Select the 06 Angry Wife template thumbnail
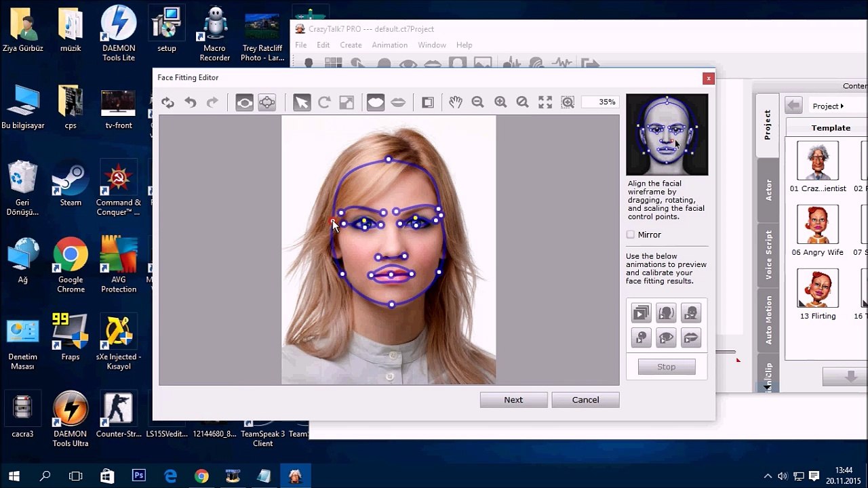 coord(818,224)
